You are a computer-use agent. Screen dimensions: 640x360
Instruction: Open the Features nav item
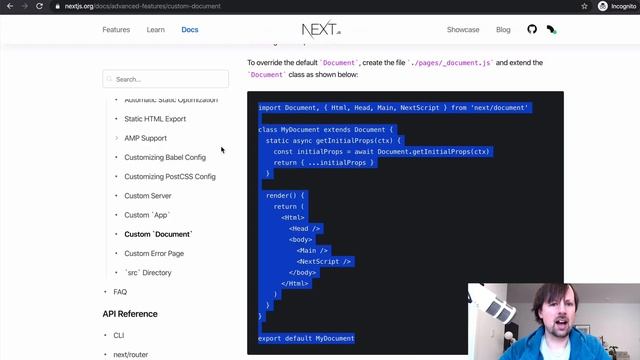click(x=116, y=30)
